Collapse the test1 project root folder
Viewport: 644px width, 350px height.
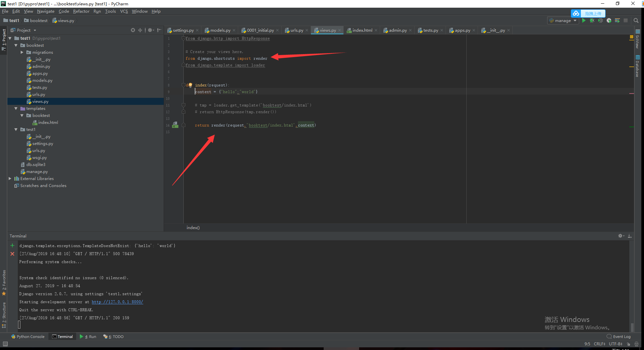click(10, 38)
